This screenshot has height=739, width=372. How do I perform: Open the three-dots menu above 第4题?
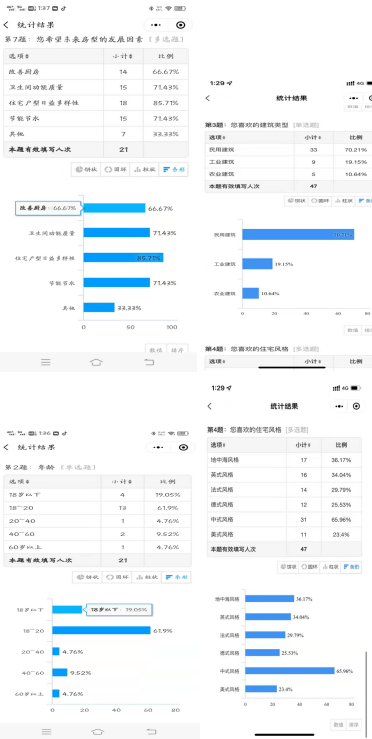[339, 406]
